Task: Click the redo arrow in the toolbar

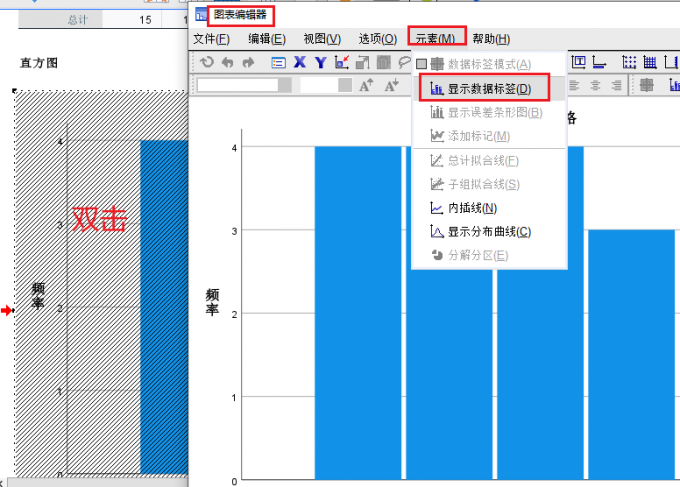Action: [248, 63]
